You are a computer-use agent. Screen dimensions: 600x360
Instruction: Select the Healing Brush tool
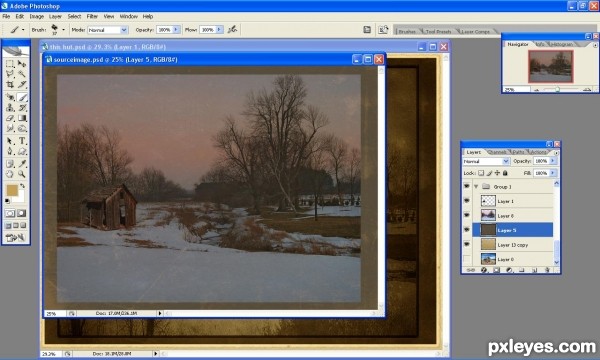(x=10, y=97)
